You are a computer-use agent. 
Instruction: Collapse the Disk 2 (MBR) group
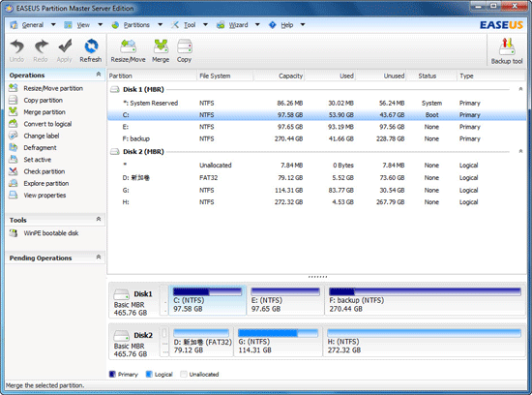[520, 151]
